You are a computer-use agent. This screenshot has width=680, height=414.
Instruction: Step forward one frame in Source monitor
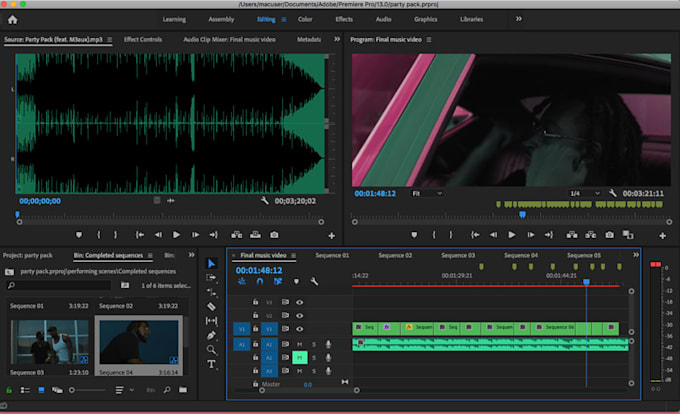(x=196, y=235)
